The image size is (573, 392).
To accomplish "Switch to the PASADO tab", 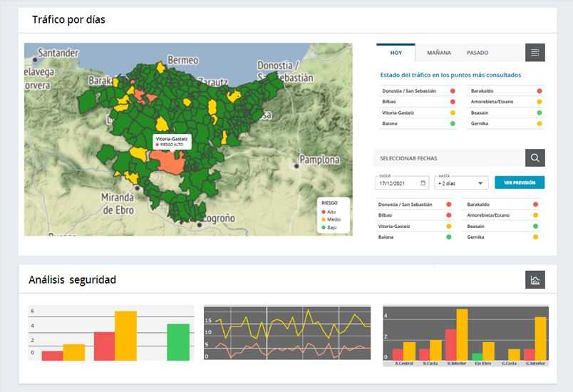I will click(x=477, y=53).
